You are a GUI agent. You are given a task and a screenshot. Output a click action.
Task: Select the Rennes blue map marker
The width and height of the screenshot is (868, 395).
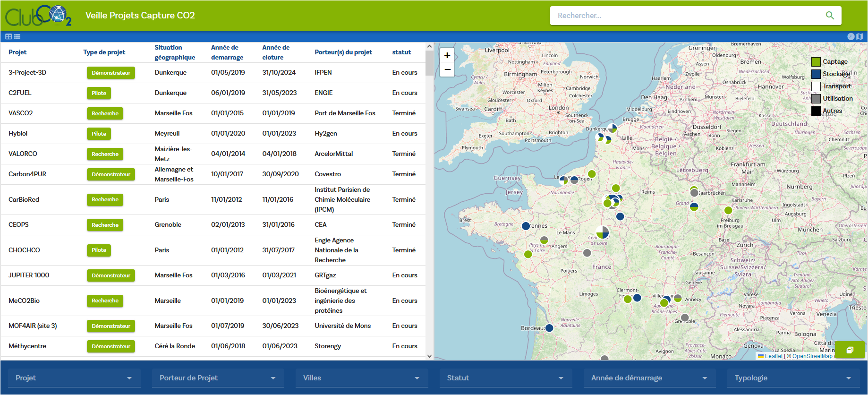point(526,226)
